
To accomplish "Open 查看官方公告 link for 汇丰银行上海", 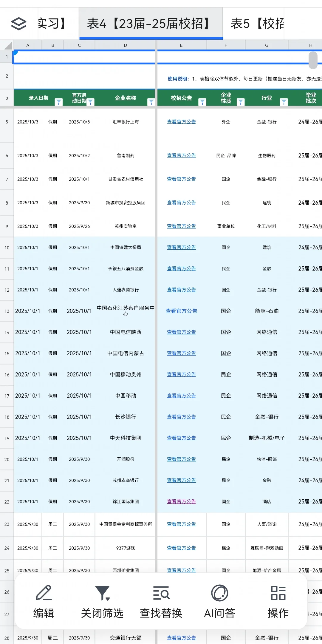I will [181, 122].
